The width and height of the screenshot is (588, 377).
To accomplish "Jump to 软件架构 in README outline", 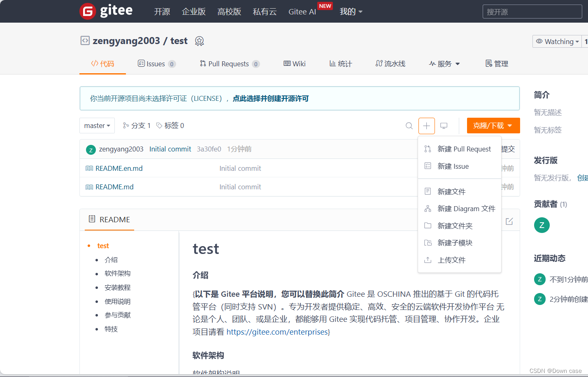I will [x=118, y=273].
